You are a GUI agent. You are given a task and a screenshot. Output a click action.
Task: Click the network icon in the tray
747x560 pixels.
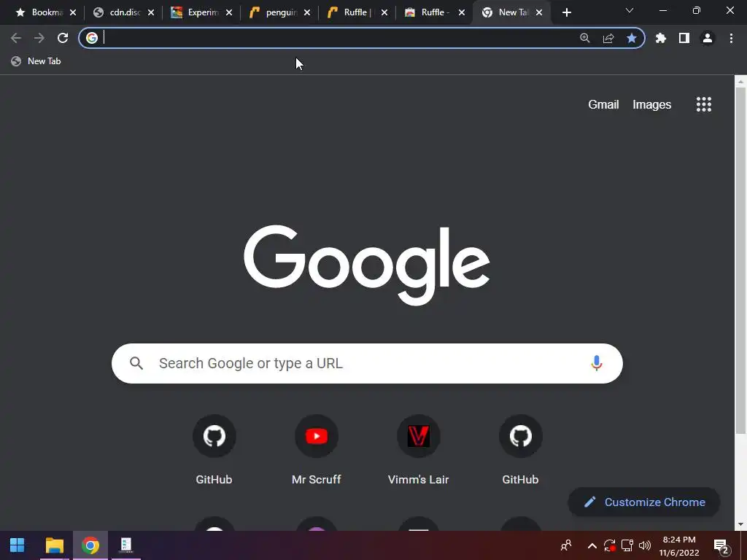627,545
